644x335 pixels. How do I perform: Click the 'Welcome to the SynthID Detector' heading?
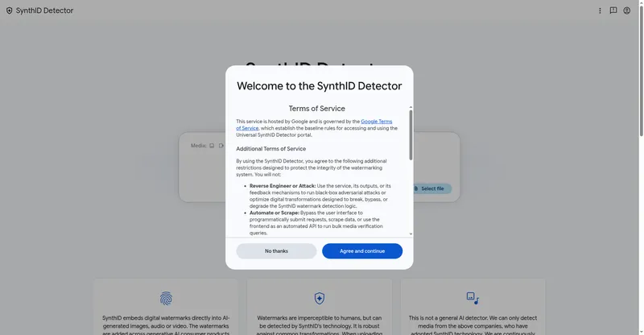pos(319,86)
